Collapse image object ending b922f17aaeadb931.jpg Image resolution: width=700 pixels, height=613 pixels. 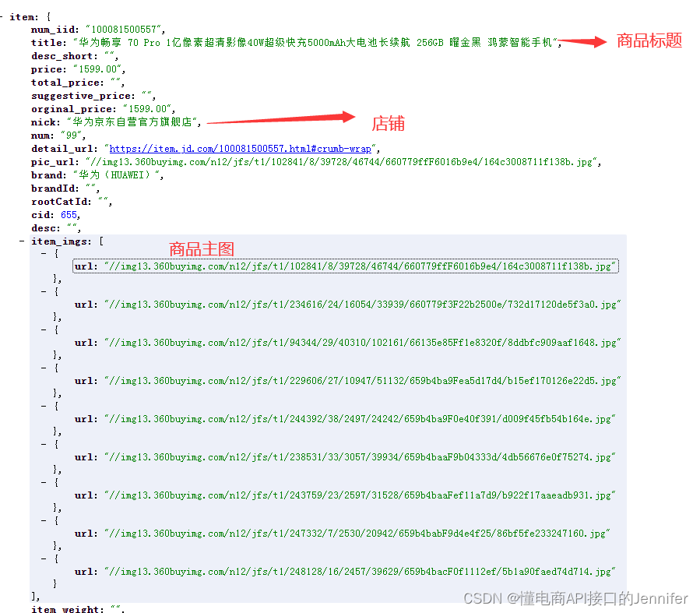tap(44, 483)
